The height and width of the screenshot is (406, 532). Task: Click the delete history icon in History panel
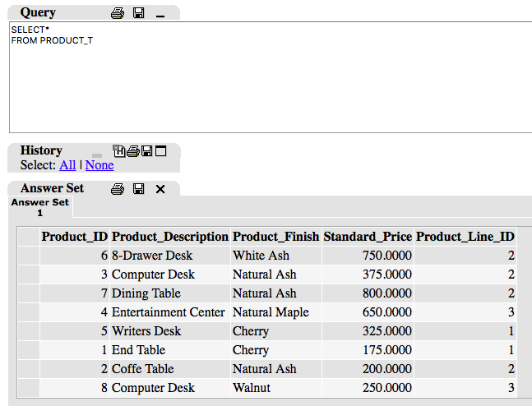pyautogui.click(x=119, y=151)
